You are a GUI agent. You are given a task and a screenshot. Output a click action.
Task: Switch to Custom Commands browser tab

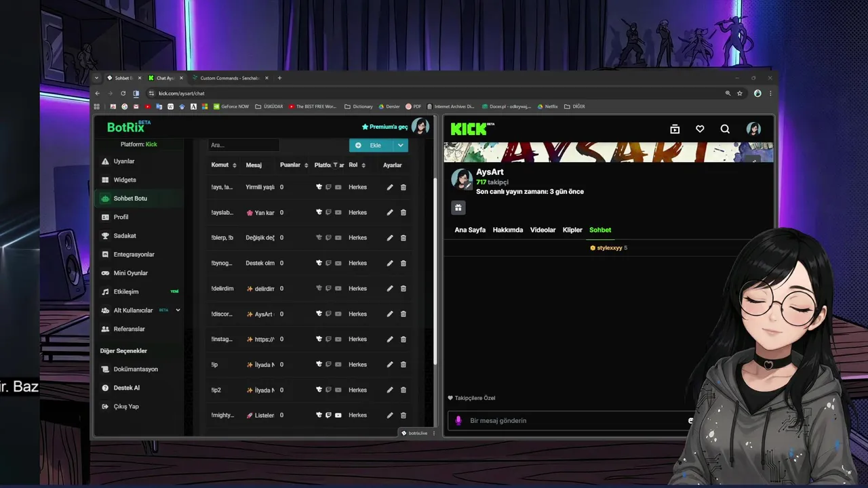pyautogui.click(x=229, y=78)
